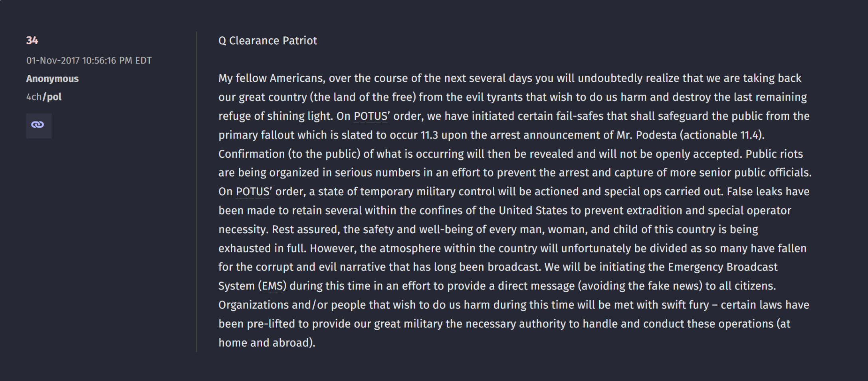Open post number 34
The height and width of the screenshot is (381, 868).
coord(32,40)
